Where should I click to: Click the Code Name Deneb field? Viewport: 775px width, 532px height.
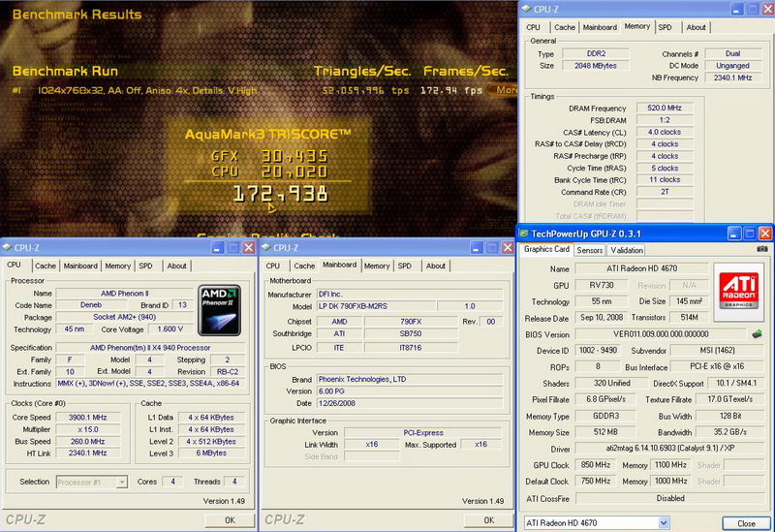point(91,305)
